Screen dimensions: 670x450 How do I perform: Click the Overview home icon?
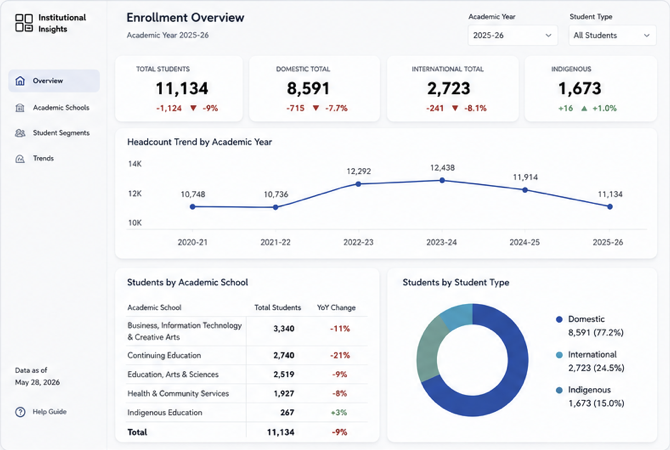pyautogui.click(x=20, y=81)
